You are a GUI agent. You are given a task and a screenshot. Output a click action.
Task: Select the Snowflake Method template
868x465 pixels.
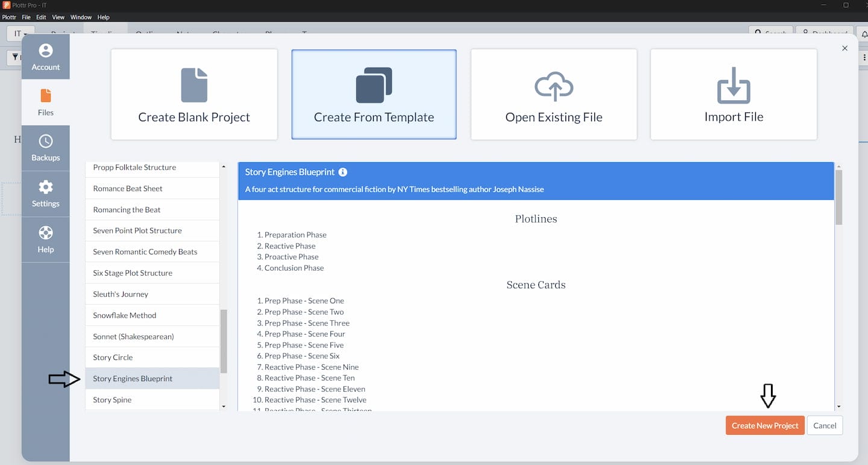[x=152, y=315]
